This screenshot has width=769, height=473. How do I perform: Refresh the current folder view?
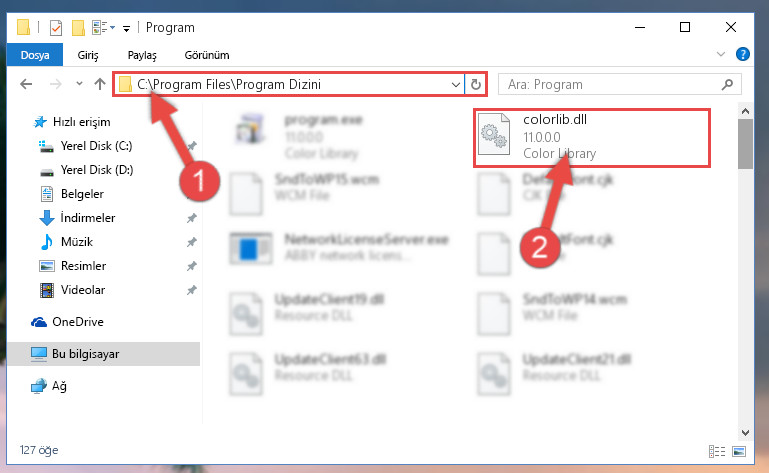pos(475,84)
